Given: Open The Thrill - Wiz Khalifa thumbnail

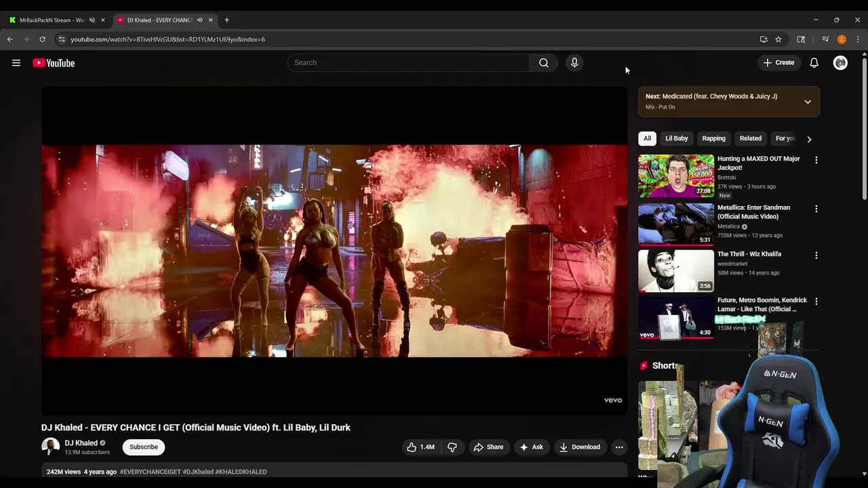Looking at the screenshot, I should (676, 271).
